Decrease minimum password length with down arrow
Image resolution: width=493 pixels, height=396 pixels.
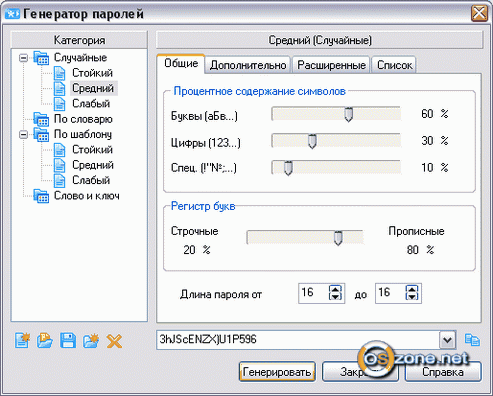[335, 297]
